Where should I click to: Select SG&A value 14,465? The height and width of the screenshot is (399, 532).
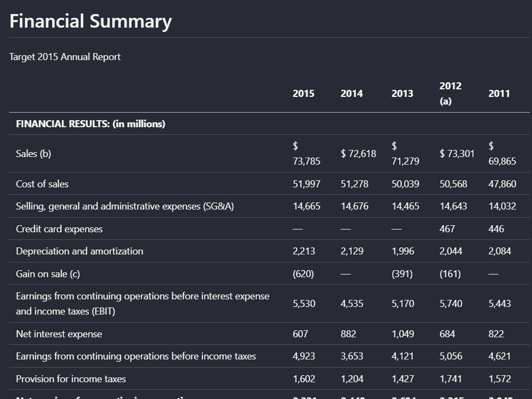point(405,206)
